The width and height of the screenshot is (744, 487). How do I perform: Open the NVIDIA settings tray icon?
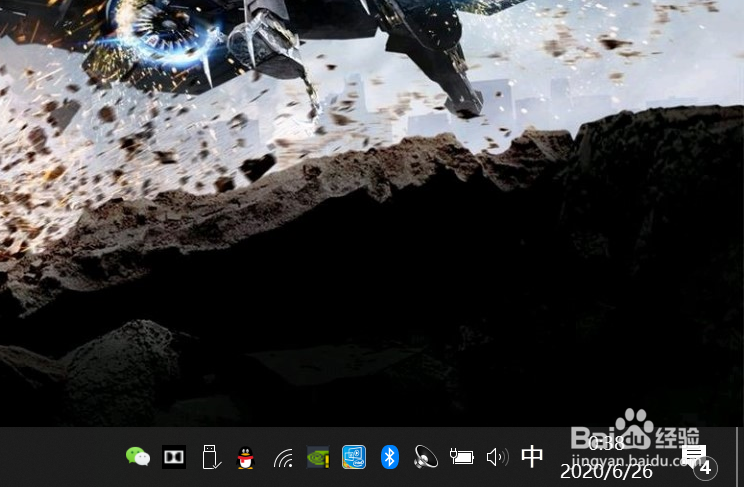tap(318, 457)
